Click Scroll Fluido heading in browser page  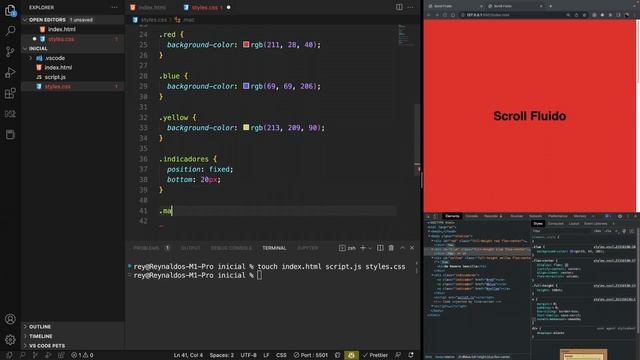tap(529, 116)
